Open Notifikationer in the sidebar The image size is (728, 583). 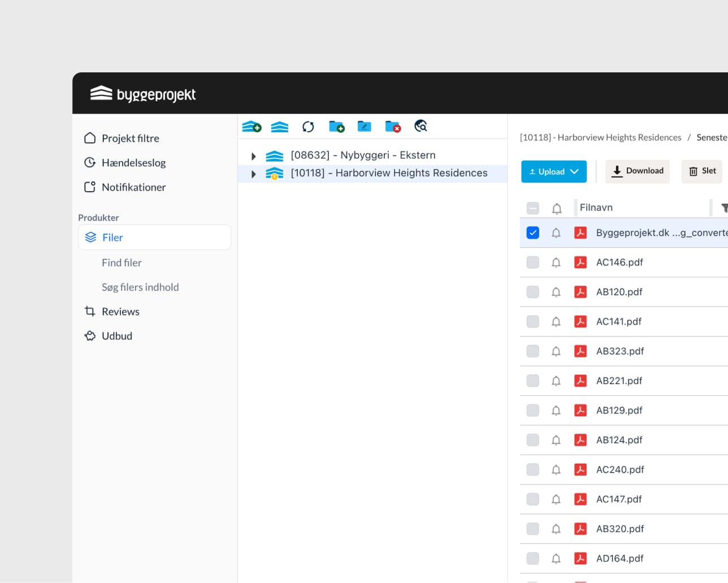click(134, 187)
